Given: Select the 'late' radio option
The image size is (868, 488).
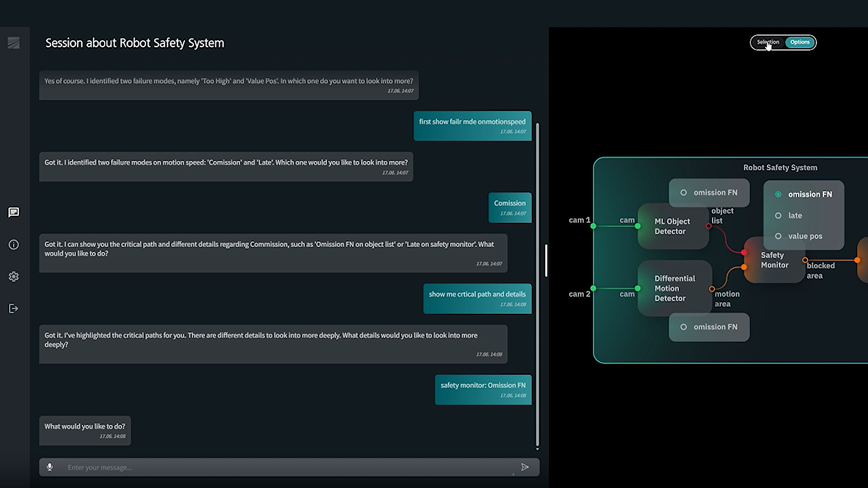Looking at the screenshot, I should [x=778, y=216].
